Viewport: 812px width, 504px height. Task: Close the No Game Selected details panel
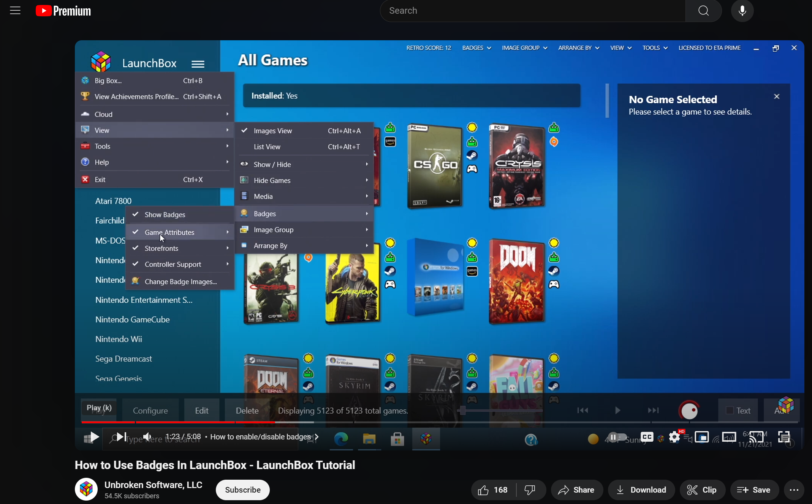[x=777, y=96]
